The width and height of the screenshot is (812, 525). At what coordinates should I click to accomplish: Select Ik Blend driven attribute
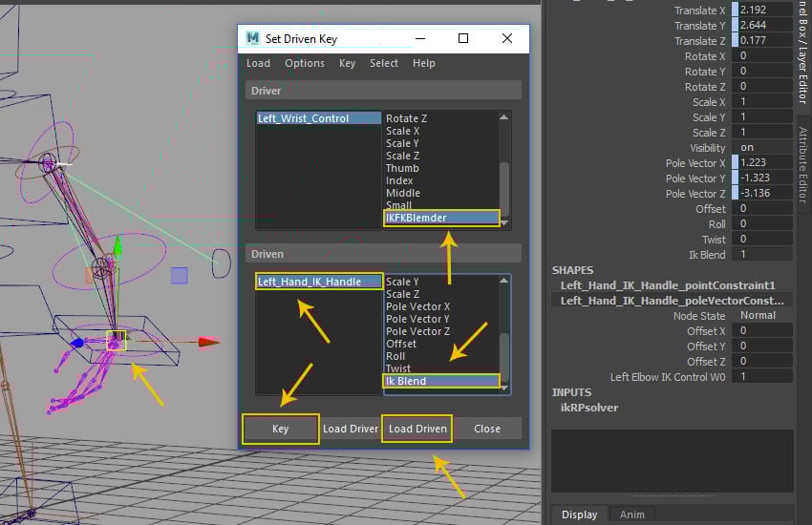coord(440,381)
